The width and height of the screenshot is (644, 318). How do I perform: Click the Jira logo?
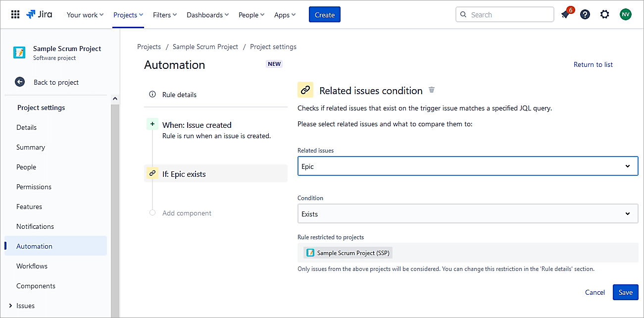[x=40, y=14]
